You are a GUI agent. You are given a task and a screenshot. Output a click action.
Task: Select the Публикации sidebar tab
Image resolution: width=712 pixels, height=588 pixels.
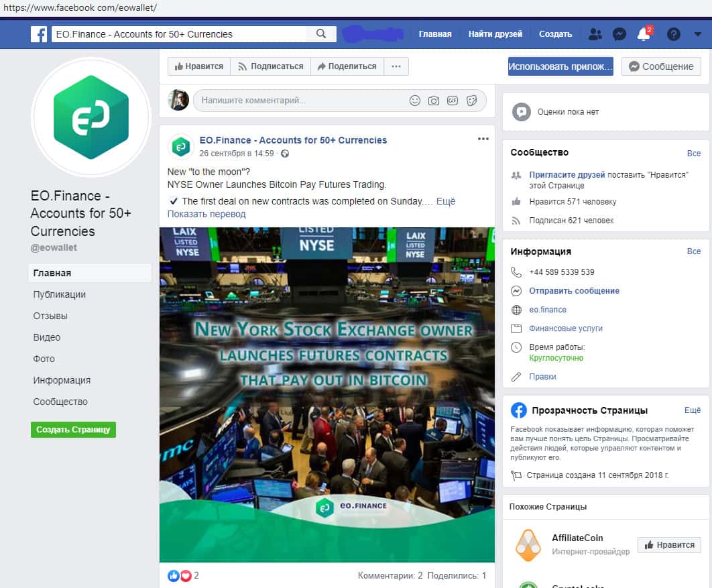click(60, 294)
